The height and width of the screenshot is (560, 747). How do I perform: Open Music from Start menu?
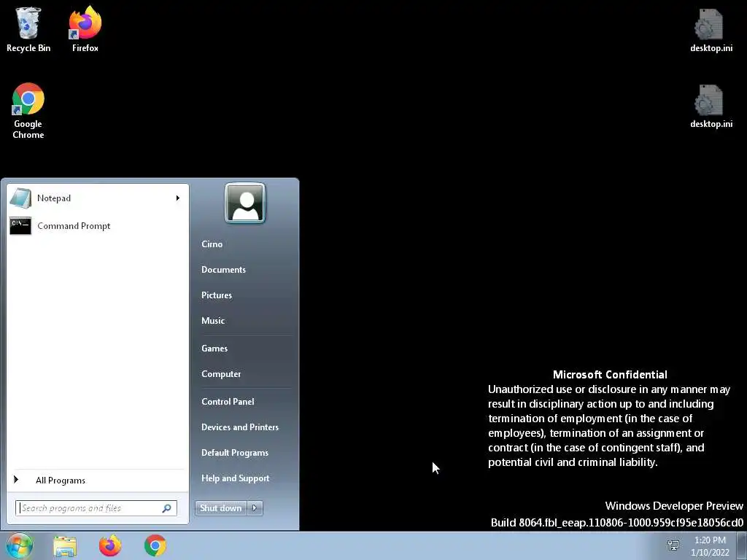pos(213,321)
